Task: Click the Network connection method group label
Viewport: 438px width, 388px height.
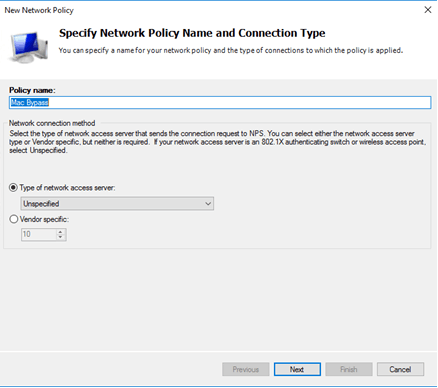Action: [52, 123]
